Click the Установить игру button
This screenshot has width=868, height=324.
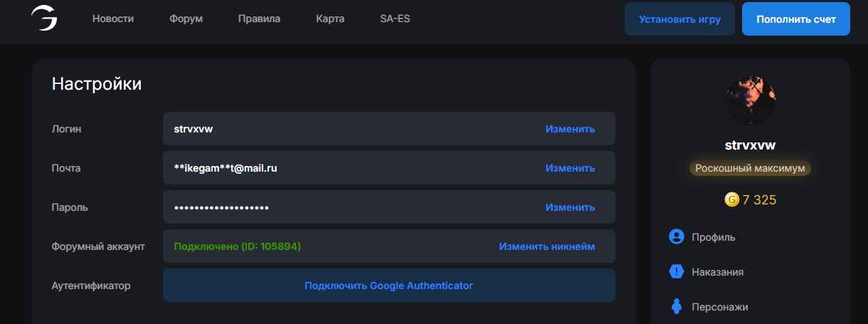pyautogui.click(x=679, y=19)
